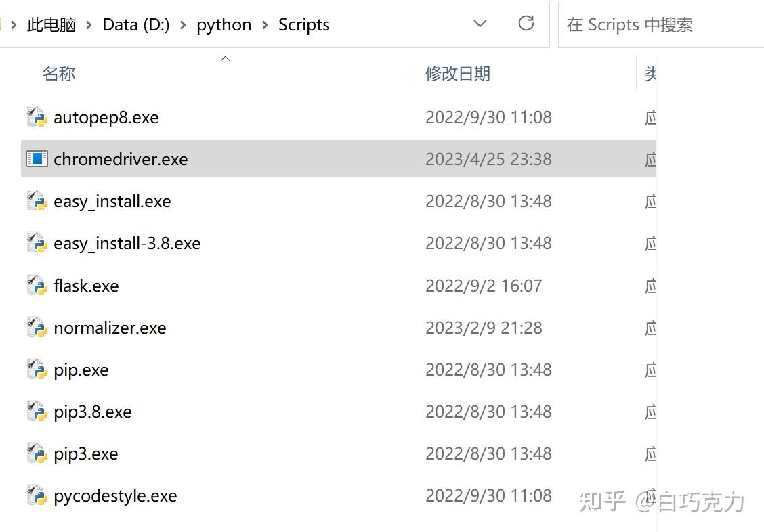Expand the chevron after 此电脑 breadcrumb

tap(89, 25)
